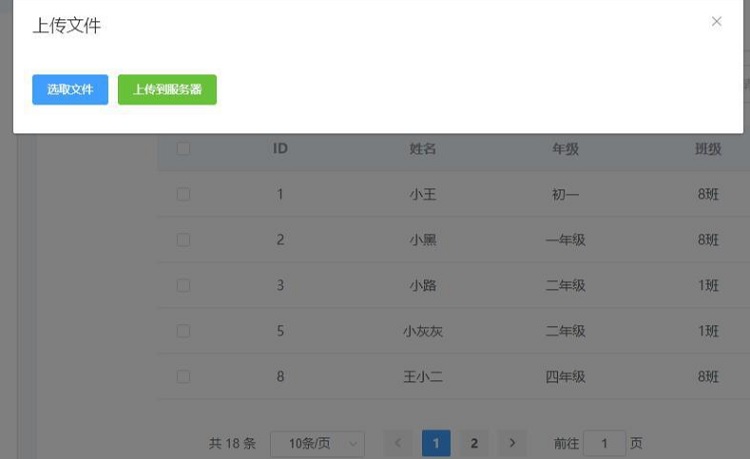Click the grade cell 一年级
This screenshot has width=750, height=459.
[565, 240]
